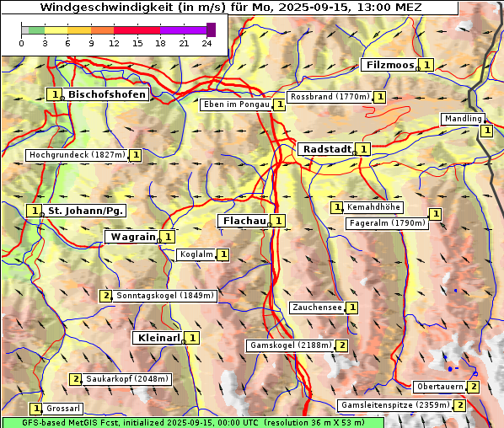The image size is (504, 428).
Task: Click the Kemahdhöhe wind value badge
Action: [x=337, y=207]
